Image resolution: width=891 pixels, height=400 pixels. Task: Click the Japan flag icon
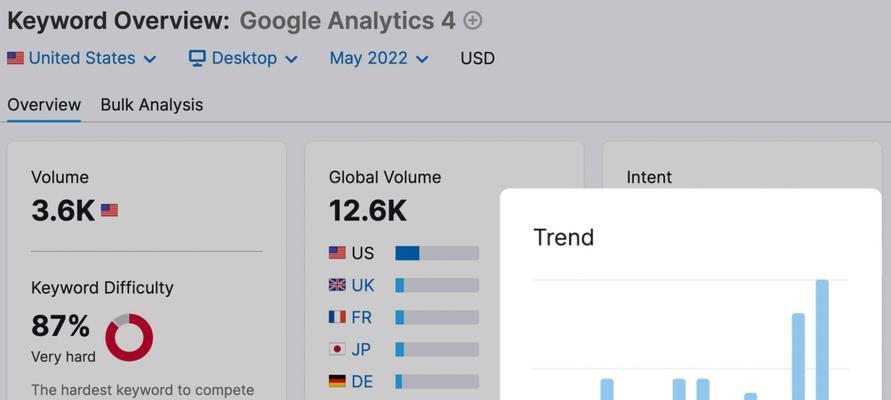point(337,349)
